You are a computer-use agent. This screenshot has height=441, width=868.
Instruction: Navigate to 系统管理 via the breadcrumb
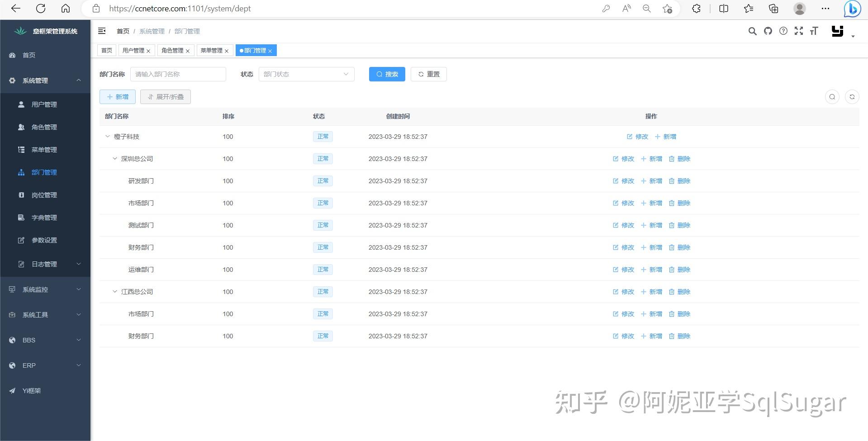click(152, 31)
